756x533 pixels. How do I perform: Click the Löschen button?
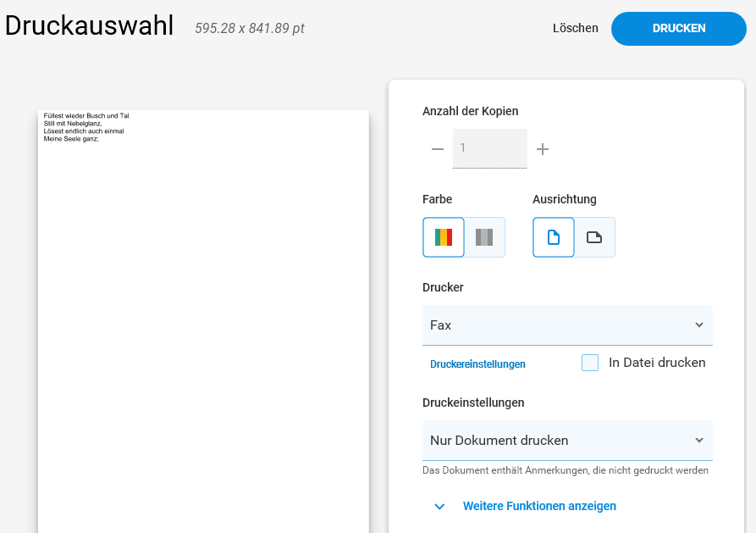[575, 28]
